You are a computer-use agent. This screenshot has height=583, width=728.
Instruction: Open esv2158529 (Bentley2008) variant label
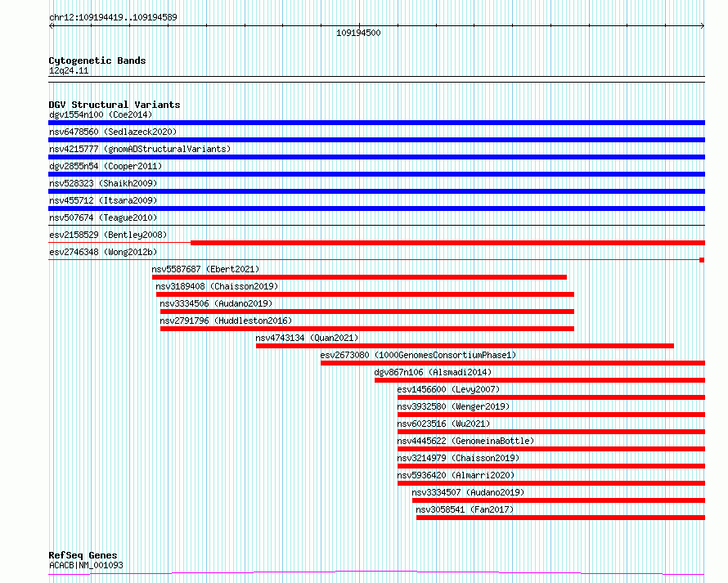pos(108,235)
